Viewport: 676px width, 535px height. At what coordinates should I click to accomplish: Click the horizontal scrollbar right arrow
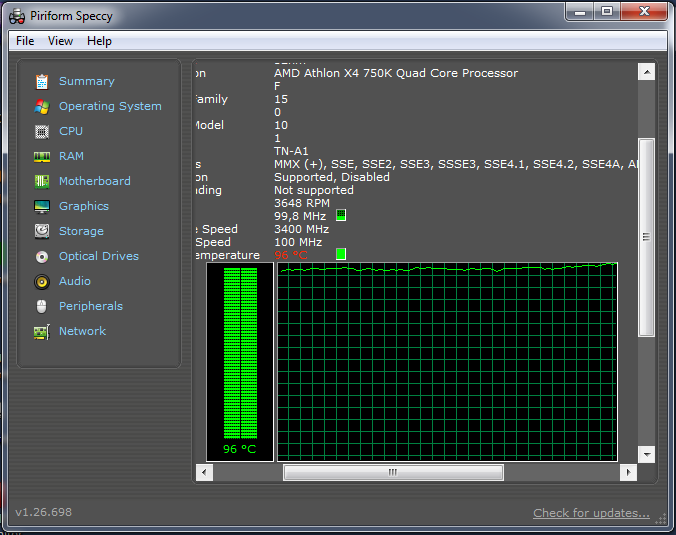[628, 472]
